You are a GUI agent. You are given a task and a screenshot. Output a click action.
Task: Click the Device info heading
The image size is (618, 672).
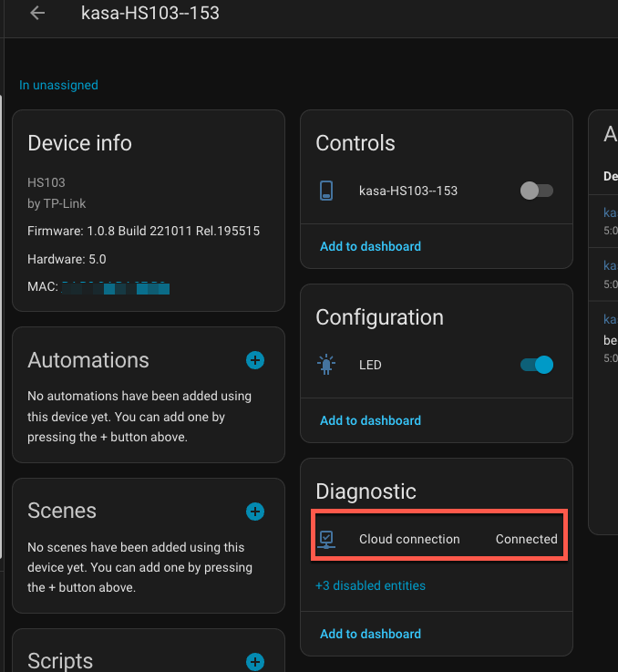(x=79, y=143)
